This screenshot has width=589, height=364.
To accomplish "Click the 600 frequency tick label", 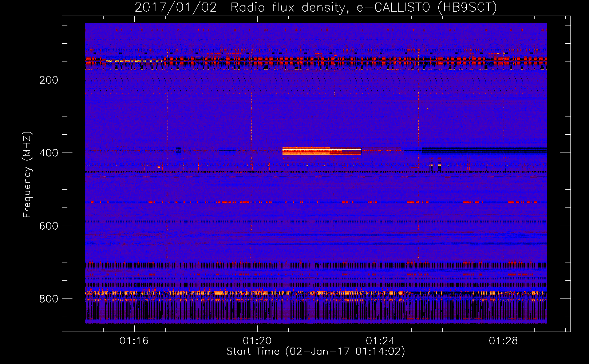I will [x=49, y=226].
